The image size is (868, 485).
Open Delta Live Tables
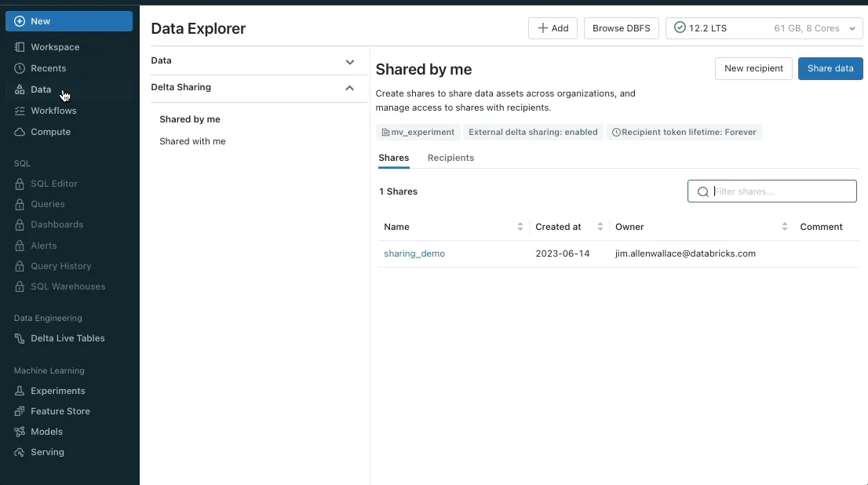click(67, 338)
